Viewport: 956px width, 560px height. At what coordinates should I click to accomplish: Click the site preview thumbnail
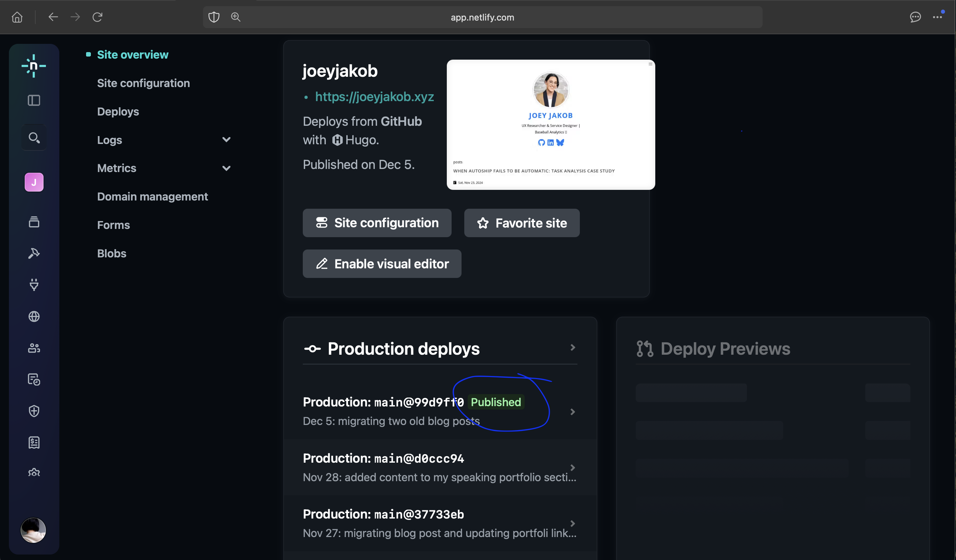550,124
